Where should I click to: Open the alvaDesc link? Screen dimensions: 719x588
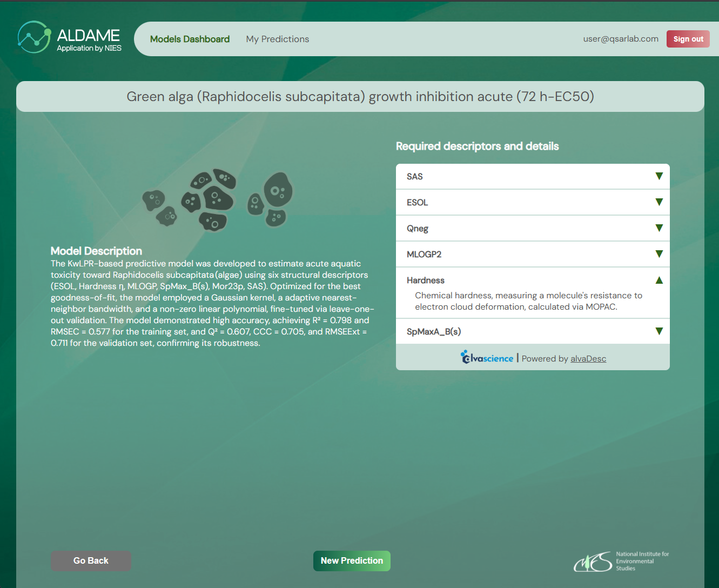click(588, 359)
